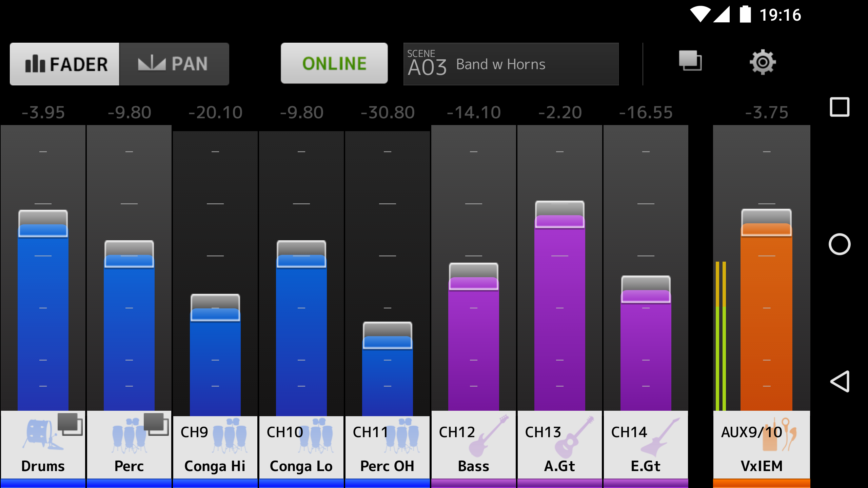Tap the Drums fader knob
This screenshot has height=488, width=868.
43,224
